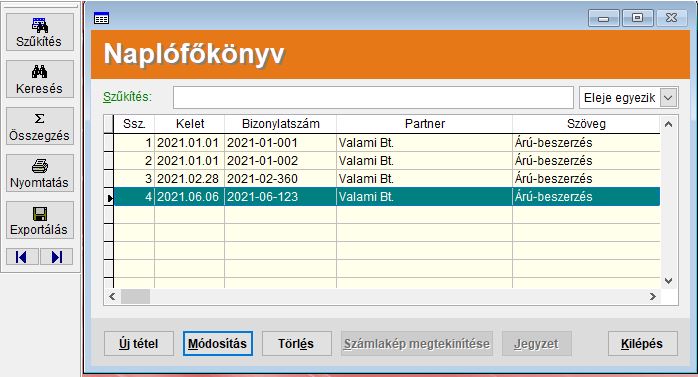Jump to last record arrow
698x377 pixels.
[x=57, y=257]
